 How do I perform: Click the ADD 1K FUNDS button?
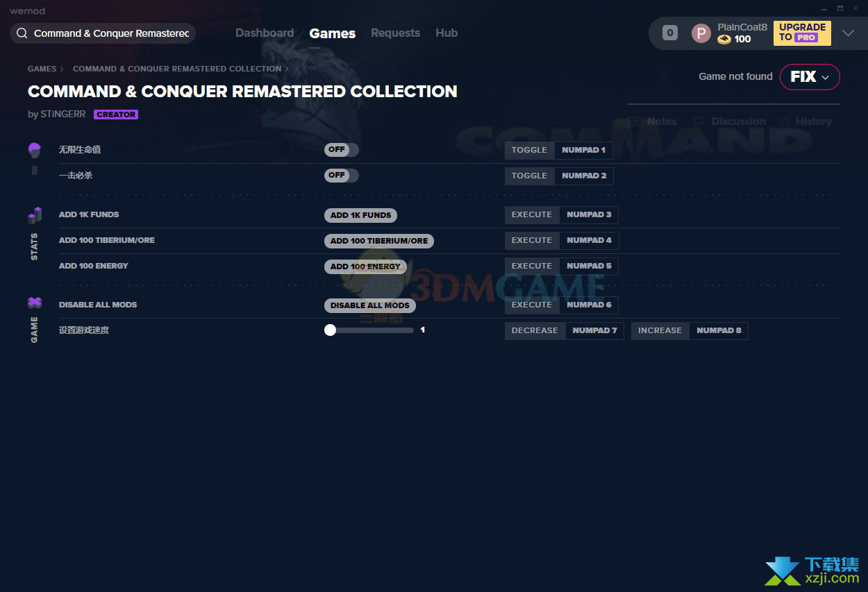pyautogui.click(x=360, y=215)
